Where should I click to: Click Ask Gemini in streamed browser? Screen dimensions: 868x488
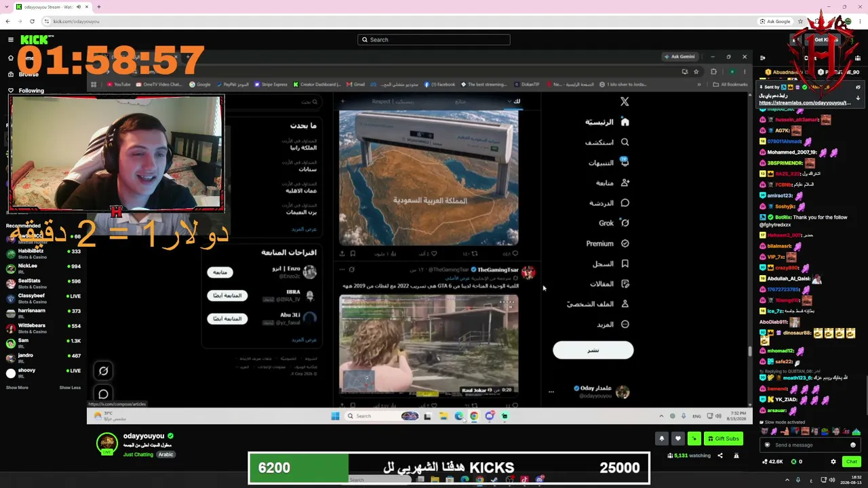679,57
